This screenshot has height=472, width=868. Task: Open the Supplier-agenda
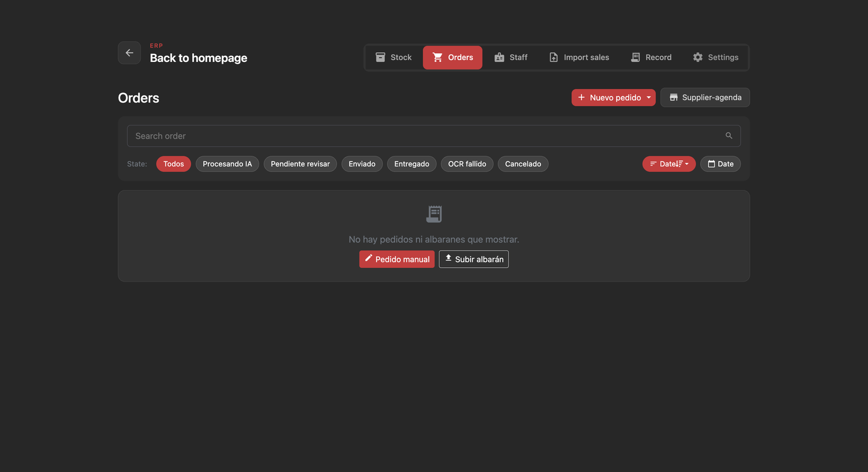point(705,97)
